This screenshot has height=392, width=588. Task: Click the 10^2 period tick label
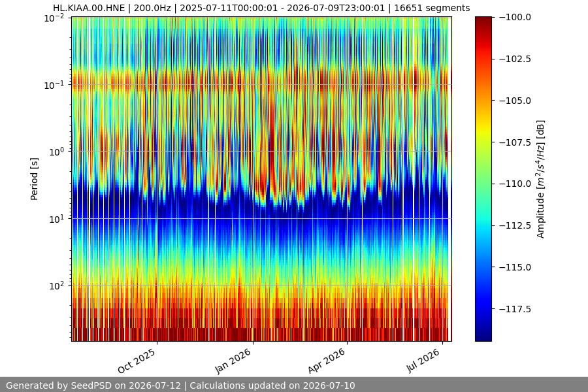coord(56,286)
